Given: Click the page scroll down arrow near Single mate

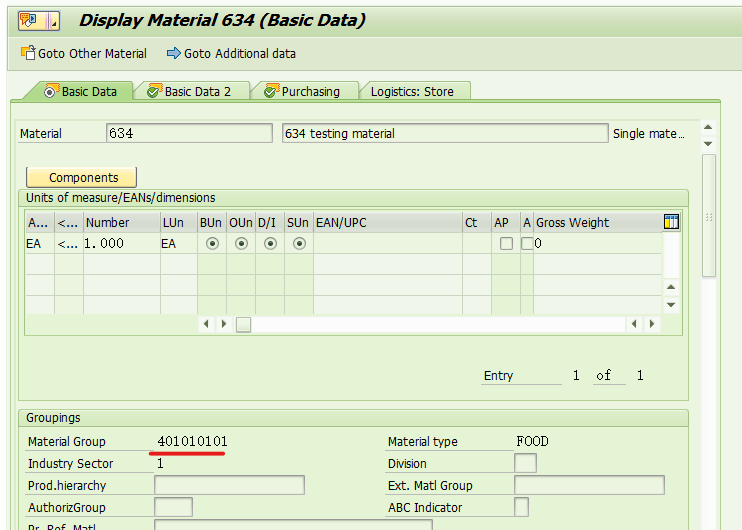Looking at the screenshot, I should click(708, 143).
